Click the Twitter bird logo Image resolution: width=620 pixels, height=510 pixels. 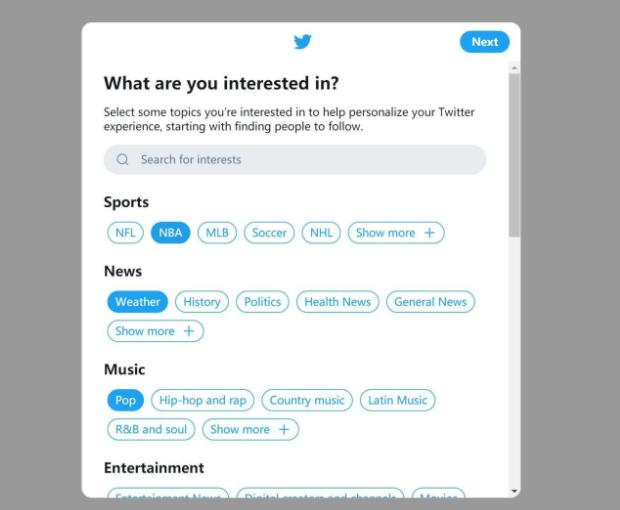tap(302, 42)
